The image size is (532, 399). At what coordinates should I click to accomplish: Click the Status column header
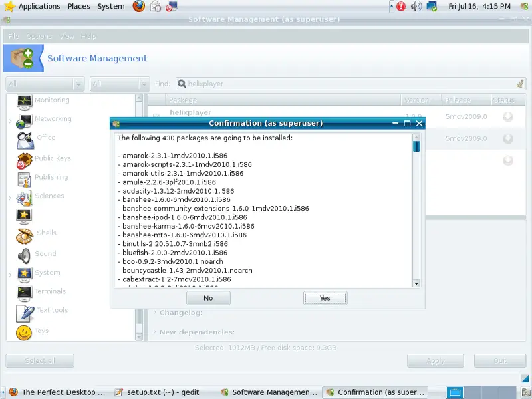(508, 100)
